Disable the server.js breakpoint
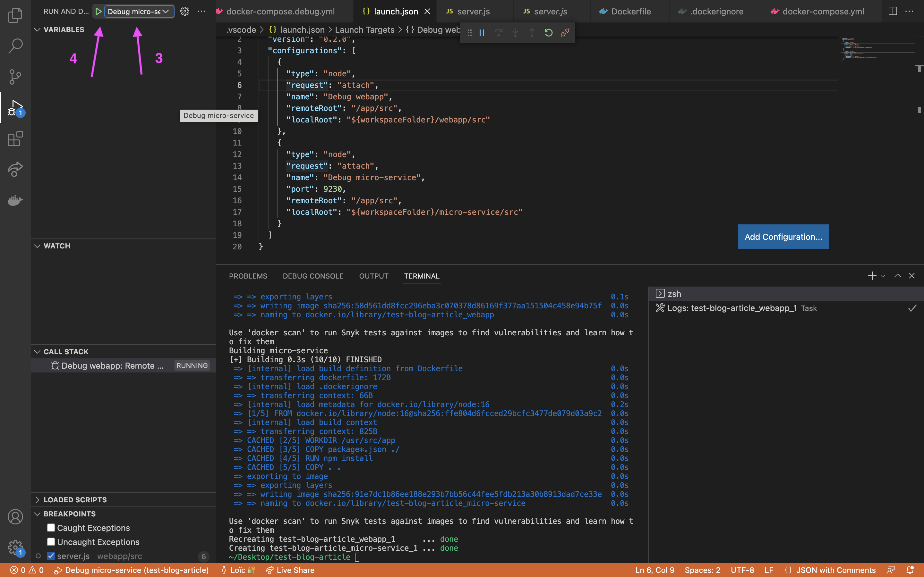This screenshot has height=577, width=924. pos(51,556)
